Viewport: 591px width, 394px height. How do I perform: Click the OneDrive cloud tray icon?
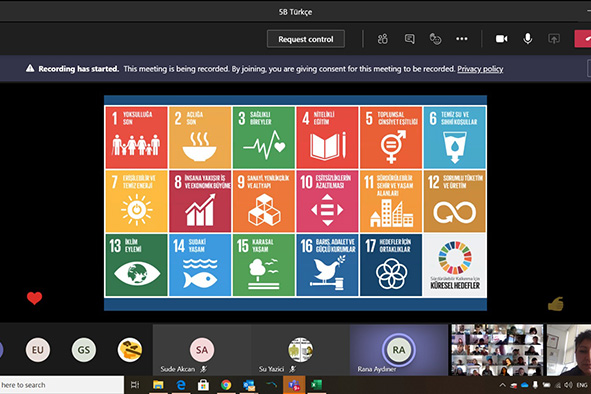pos(524,385)
